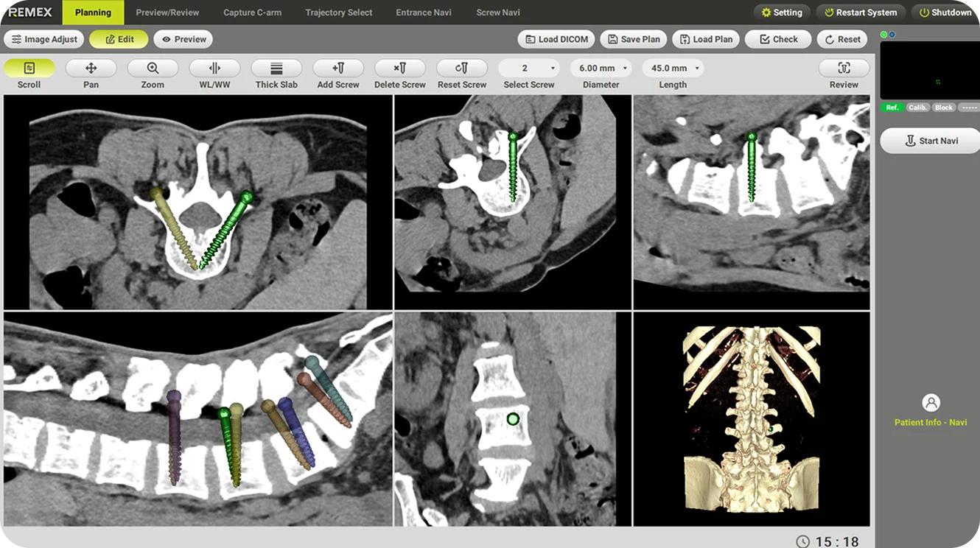Viewport: 980px width, 548px height.
Task: Switch to the Trajectory Select tab
Action: tap(338, 13)
